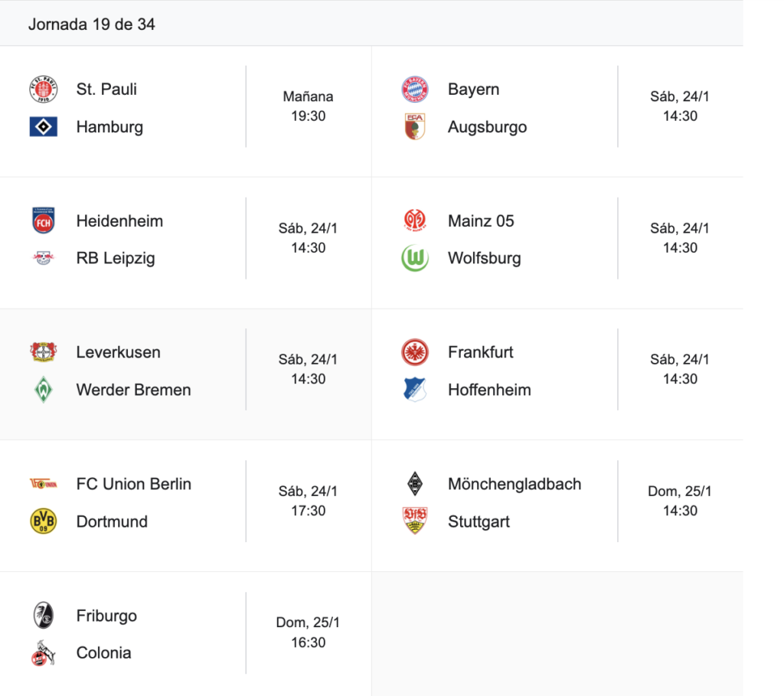
Task: Click the St. Pauli club crest
Action: (x=44, y=90)
